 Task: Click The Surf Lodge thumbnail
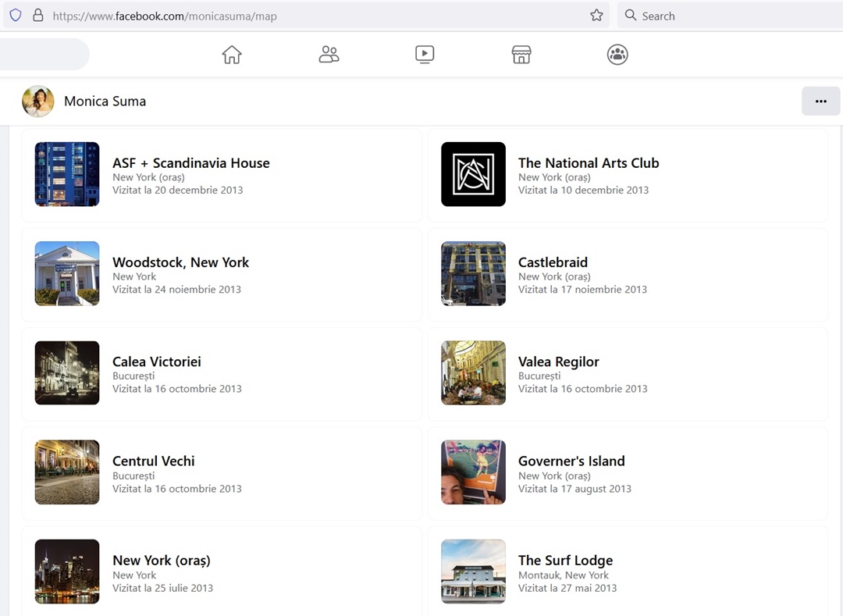click(x=473, y=571)
